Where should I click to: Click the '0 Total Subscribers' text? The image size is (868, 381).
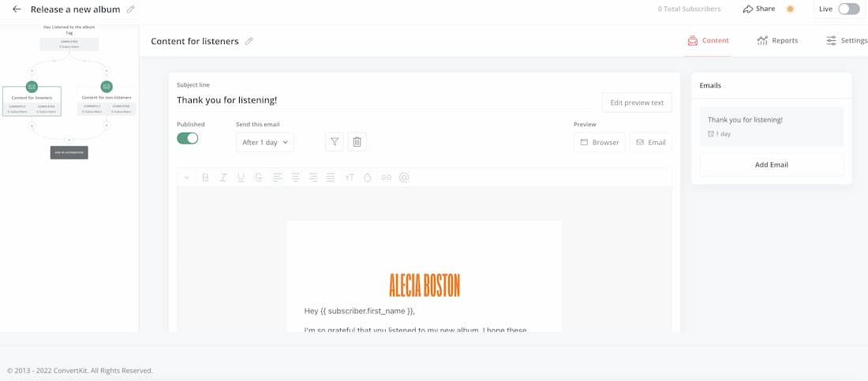689,9
